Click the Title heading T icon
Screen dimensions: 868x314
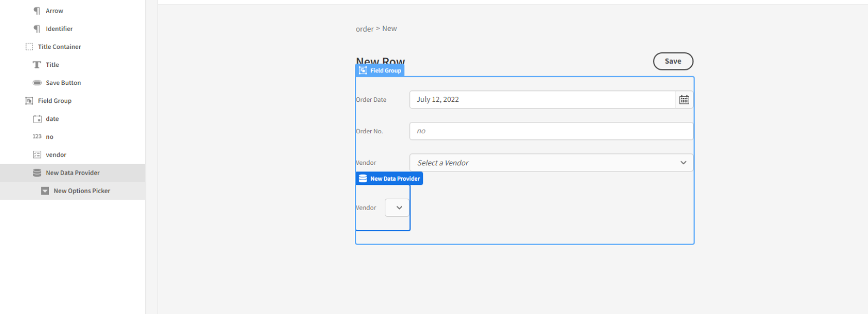click(37, 65)
